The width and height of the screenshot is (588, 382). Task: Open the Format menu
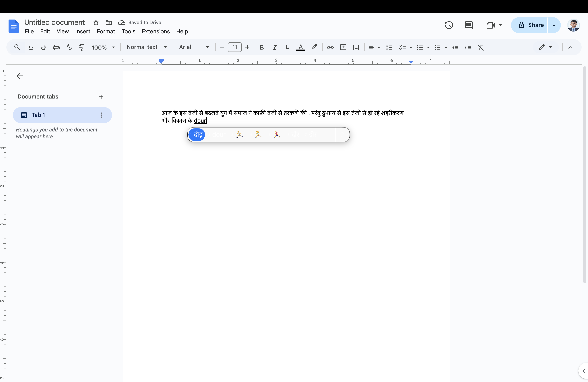pyautogui.click(x=106, y=32)
